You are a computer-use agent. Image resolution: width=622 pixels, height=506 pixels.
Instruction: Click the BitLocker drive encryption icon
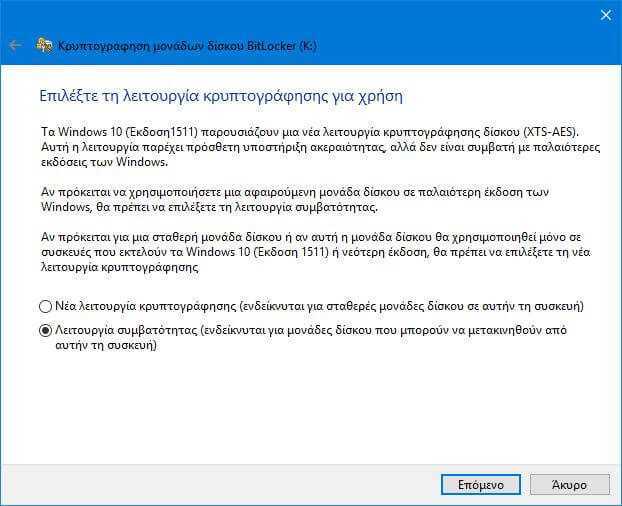(x=44, y=46)
